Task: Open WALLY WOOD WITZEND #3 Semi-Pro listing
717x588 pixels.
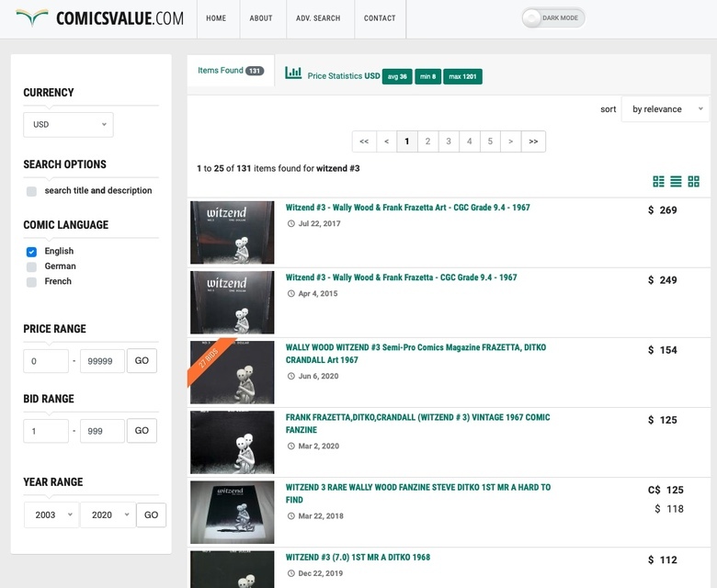Action: (416, 354)
